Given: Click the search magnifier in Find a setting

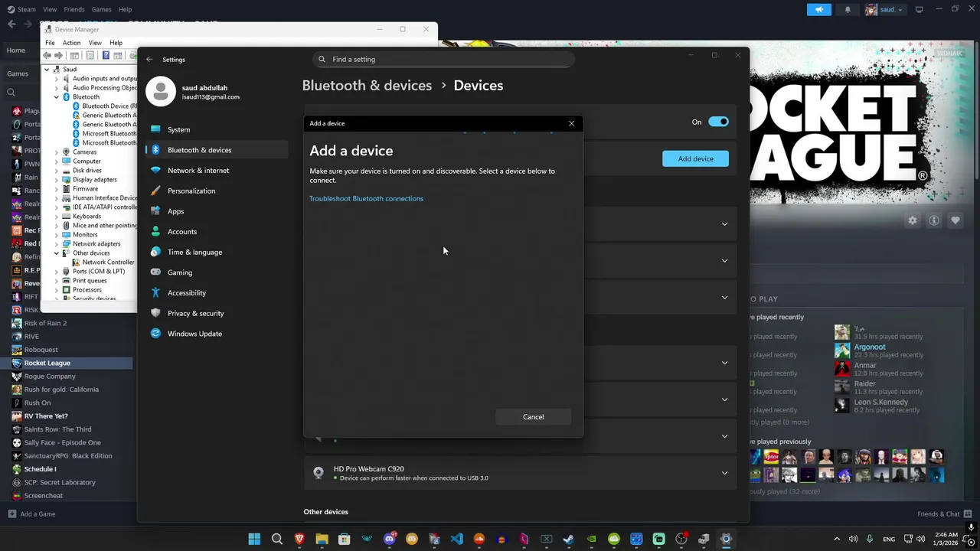Looking at the screenshot, I should [x=322, y=59].
